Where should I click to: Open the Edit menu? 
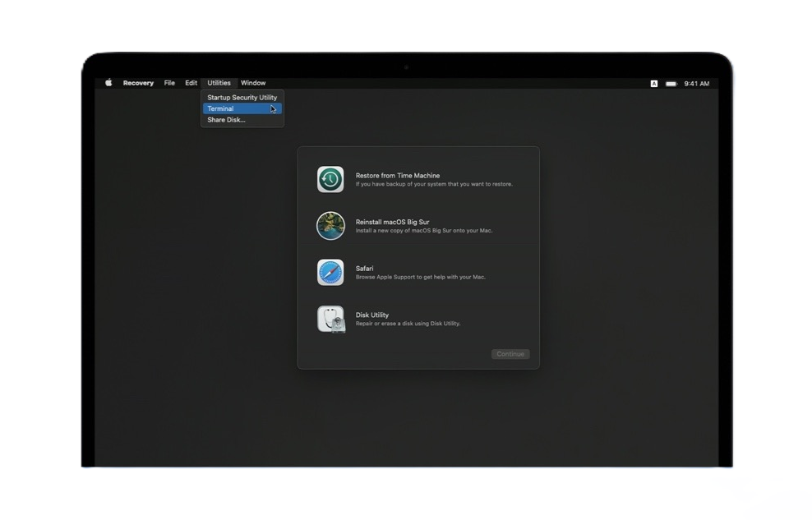pyautogui.click(x=191, y=83)
